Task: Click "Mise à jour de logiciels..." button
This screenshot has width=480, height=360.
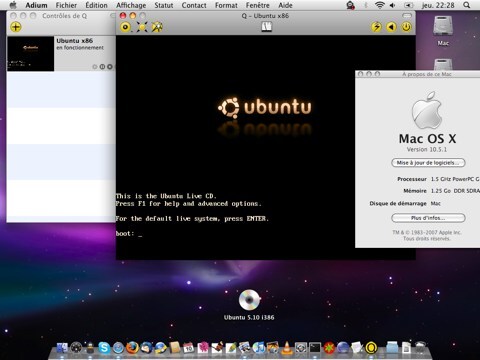Action: [x=428, y=163]
